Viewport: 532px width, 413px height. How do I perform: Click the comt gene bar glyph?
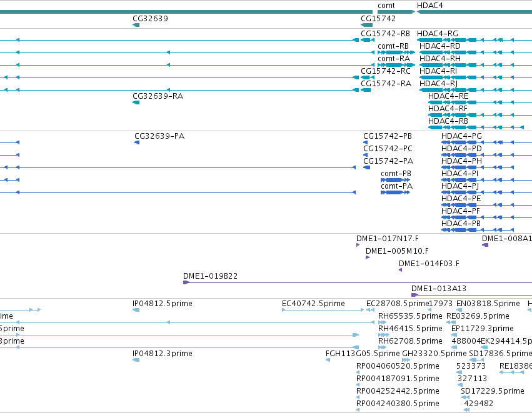[x=396, y=12]
